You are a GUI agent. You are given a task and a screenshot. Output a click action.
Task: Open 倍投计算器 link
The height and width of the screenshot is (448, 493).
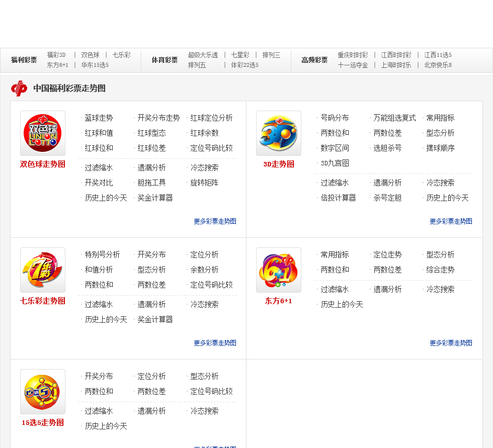click(338, 198)
